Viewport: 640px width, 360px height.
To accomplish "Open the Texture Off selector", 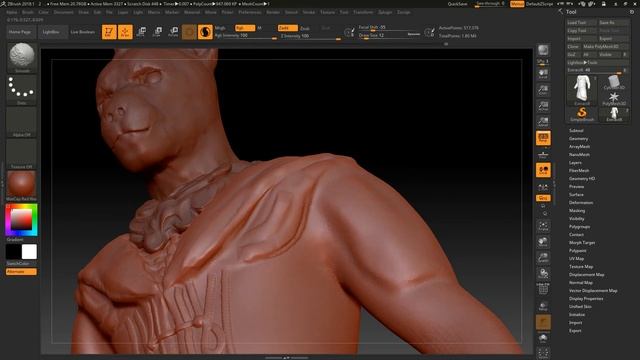I will tap(22, 154).
